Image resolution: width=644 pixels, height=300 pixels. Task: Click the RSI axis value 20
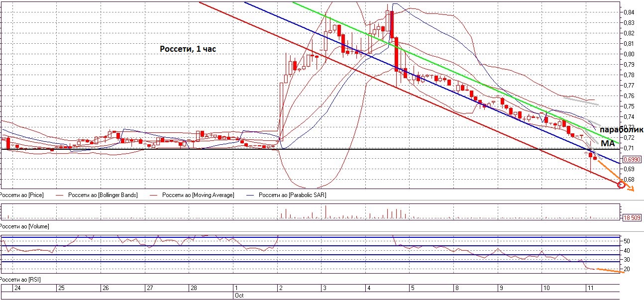coord(627,269)
